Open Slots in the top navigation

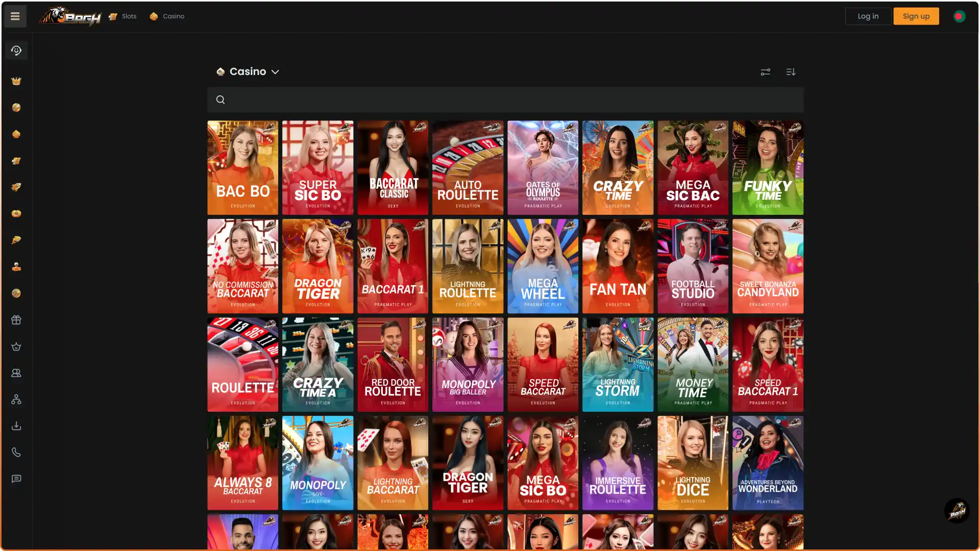123,16
